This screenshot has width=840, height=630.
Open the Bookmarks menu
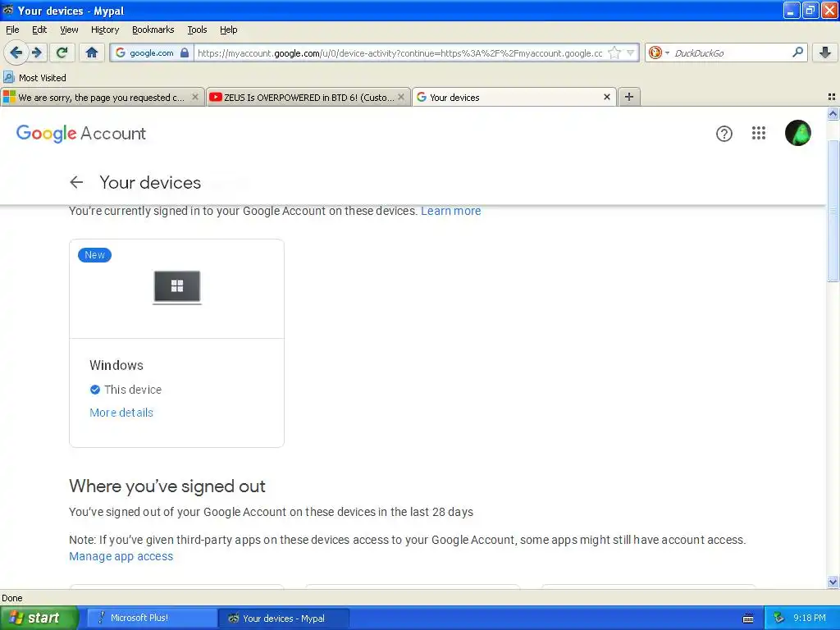(153, 30)
